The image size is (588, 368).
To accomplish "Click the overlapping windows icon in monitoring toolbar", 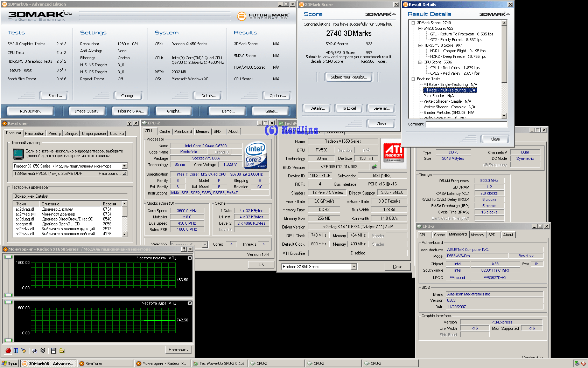I will pos(34,350).
